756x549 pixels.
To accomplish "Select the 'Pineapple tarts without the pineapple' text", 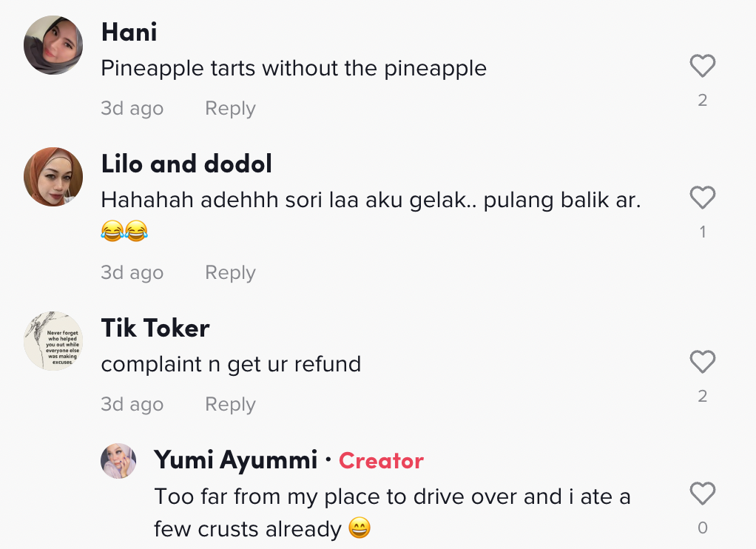I will [294, 69].
